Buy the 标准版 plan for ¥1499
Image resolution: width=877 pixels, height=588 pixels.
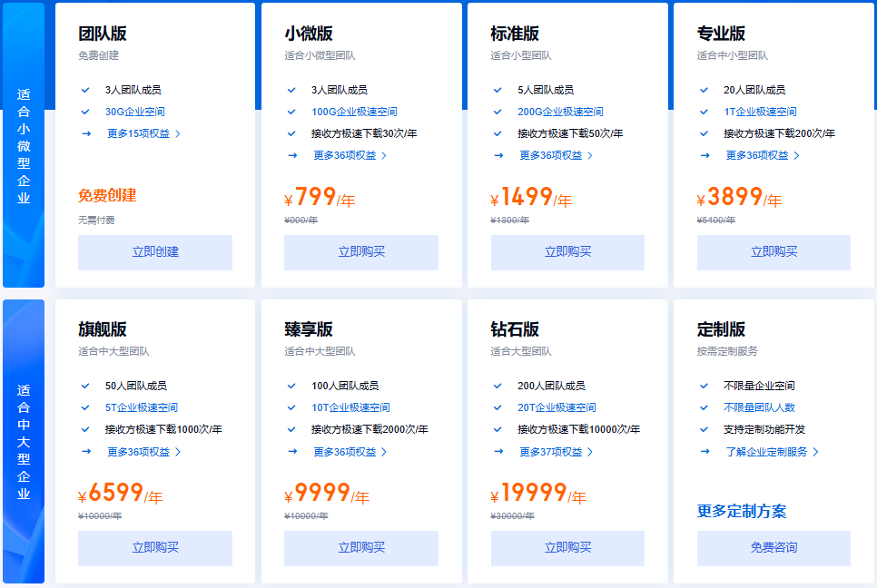click(x=567, y=252)
